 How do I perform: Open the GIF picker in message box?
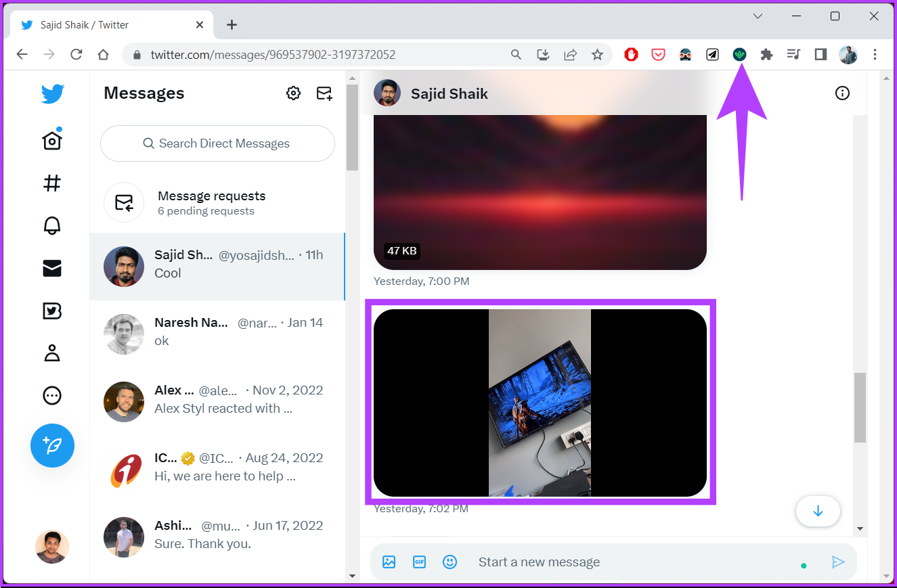419,562
